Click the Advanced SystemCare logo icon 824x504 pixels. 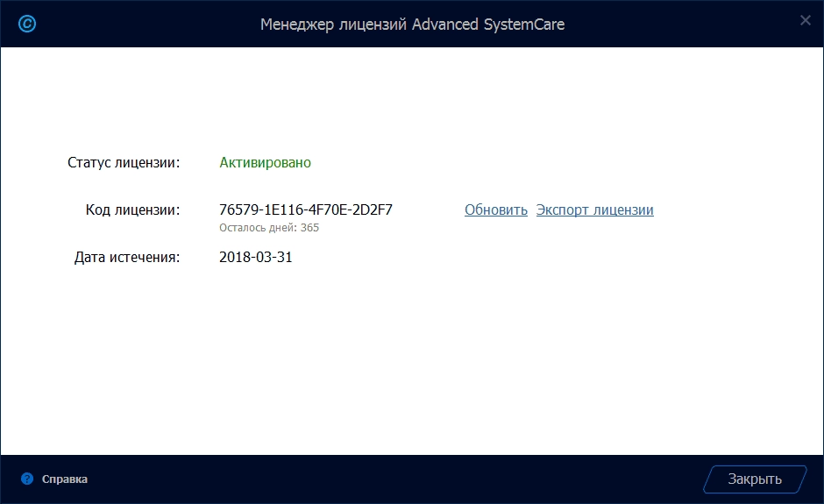pos(27,24)
